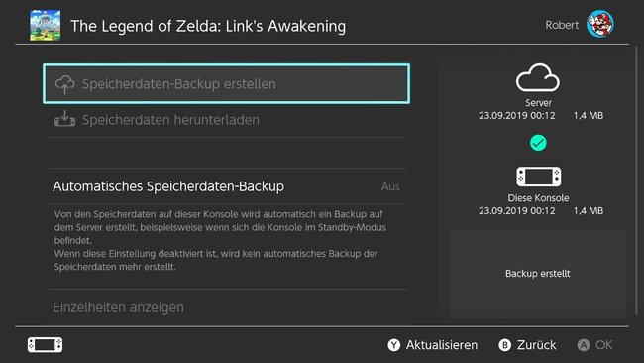
Task: Click the cloud upload icon beside backup option
Action: (x=64, y=84)
